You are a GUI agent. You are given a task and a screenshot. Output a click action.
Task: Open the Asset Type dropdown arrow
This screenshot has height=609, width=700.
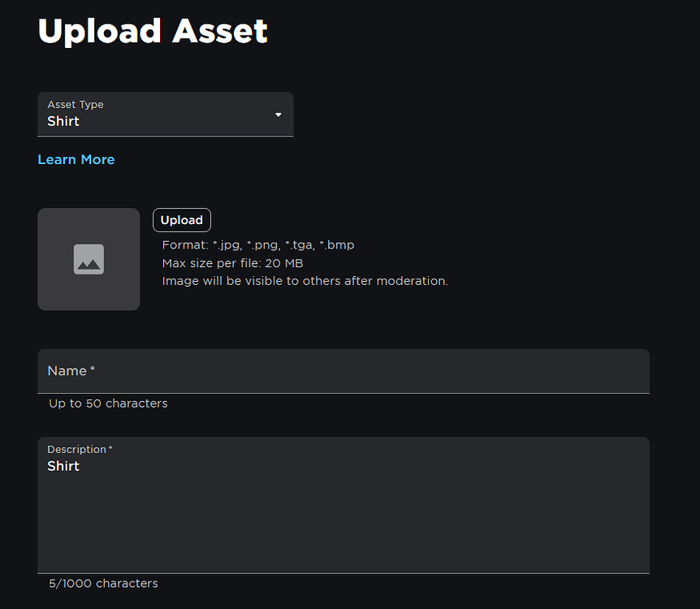[x=278, y=114]
